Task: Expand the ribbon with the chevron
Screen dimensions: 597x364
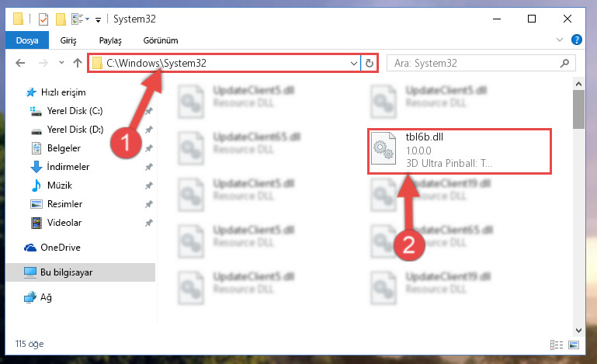Action: [559, 40]
